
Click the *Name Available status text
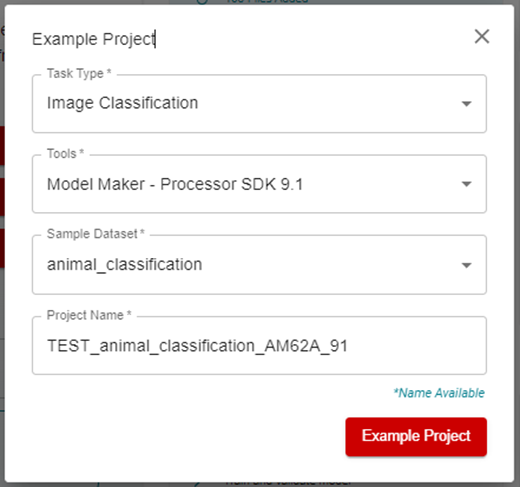(439, 393)
